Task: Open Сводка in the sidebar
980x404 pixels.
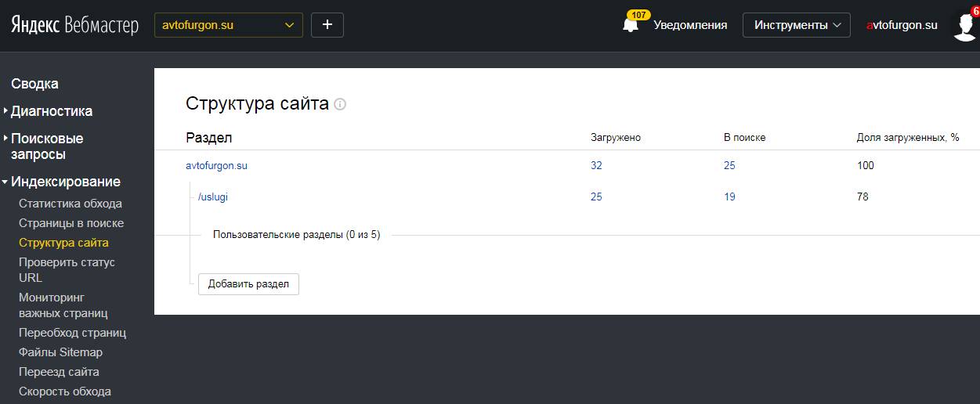Action: [34, 84]
